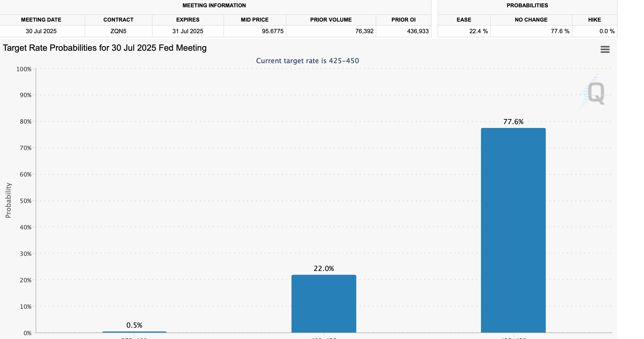
Task: Click the CONTRACT column header
Action: click(118, 20)
